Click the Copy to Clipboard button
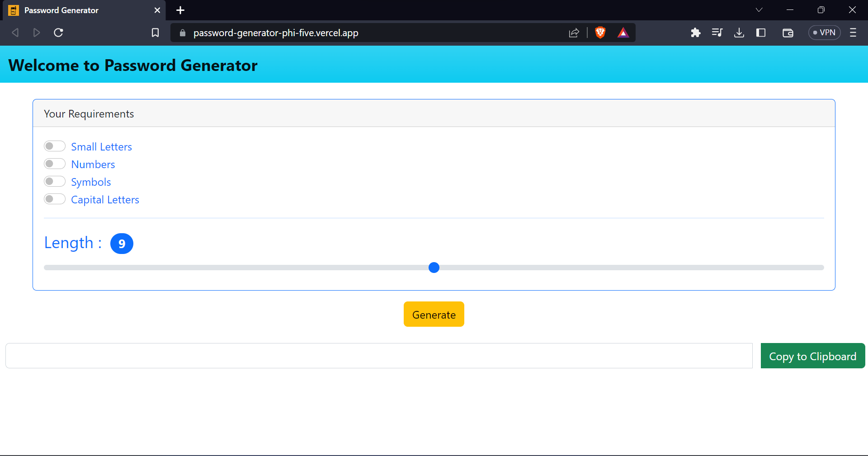The image size is (868, 456). tap(812, 356)
